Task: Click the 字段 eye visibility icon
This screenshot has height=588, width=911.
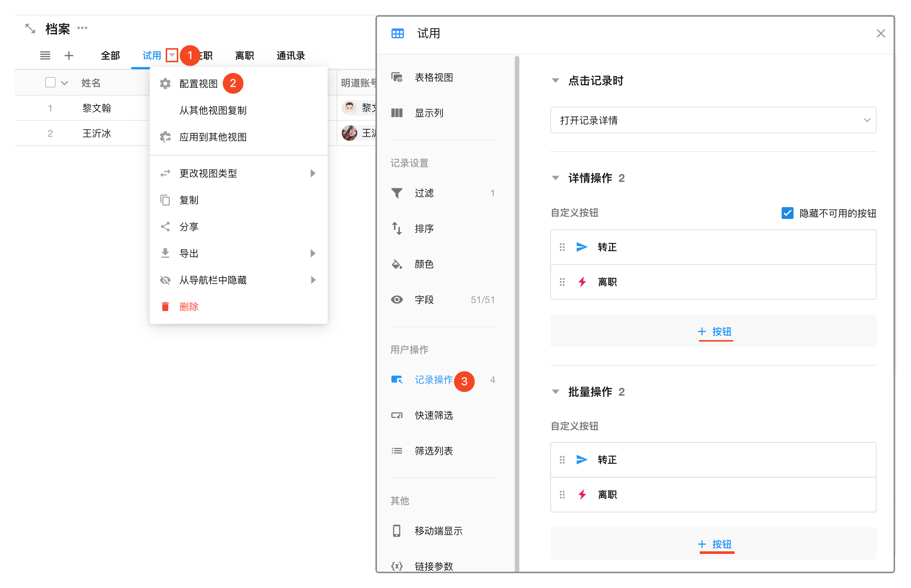Action: 397,300
